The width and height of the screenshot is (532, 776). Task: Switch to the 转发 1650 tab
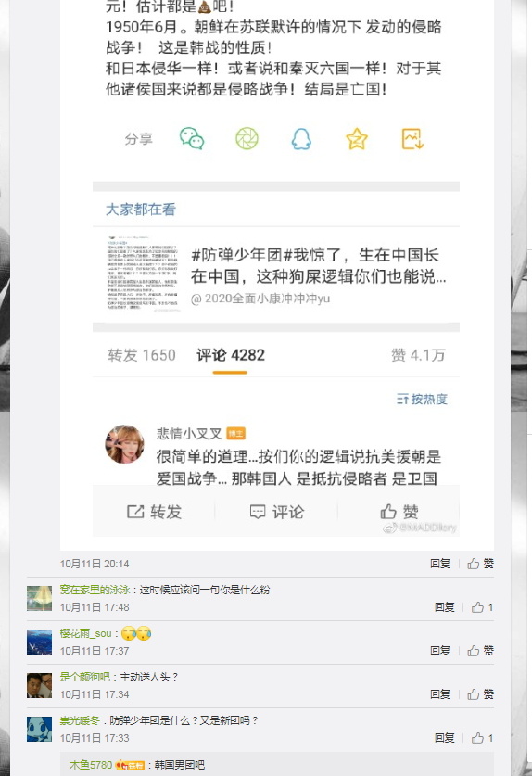coord(142,355)
